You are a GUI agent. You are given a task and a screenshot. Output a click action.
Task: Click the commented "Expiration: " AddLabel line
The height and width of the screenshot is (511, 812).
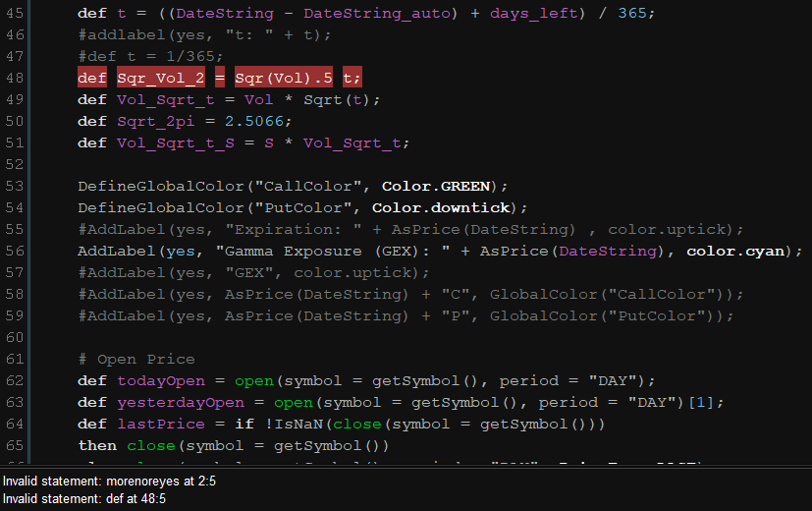point(410,230)
